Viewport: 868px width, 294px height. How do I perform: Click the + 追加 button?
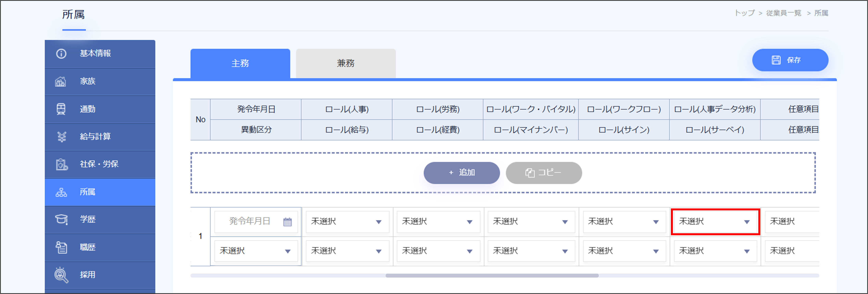(462, 173)
